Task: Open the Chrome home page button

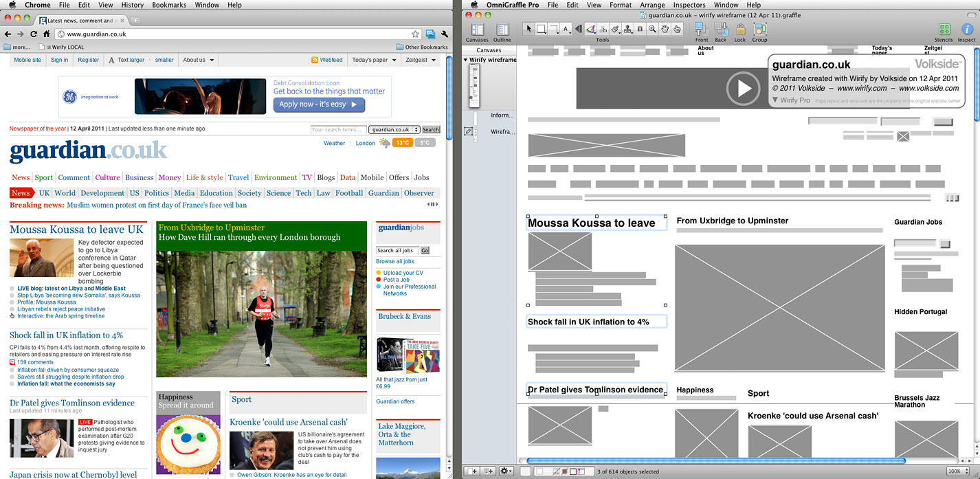Action: (47, 34)
